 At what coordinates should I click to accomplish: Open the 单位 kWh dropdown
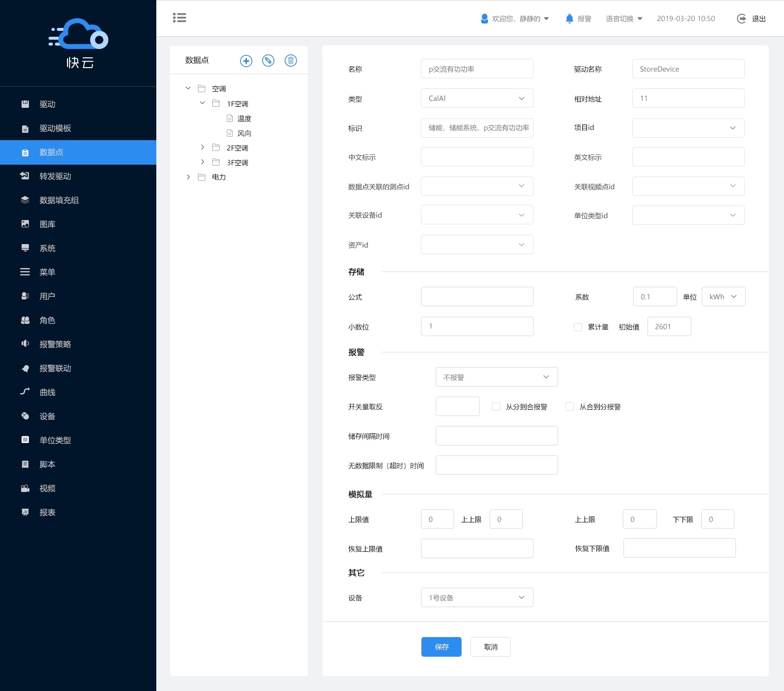point(723,296)
